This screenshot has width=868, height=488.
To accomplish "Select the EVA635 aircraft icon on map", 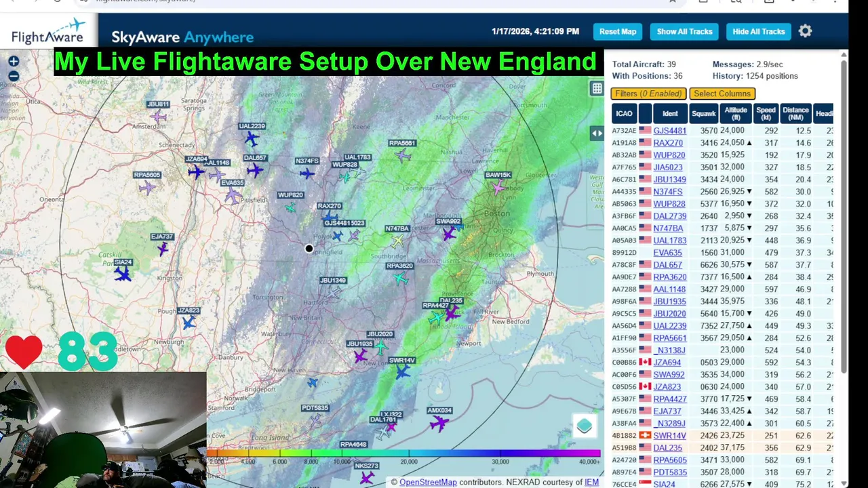I will (x=233, y=196).
